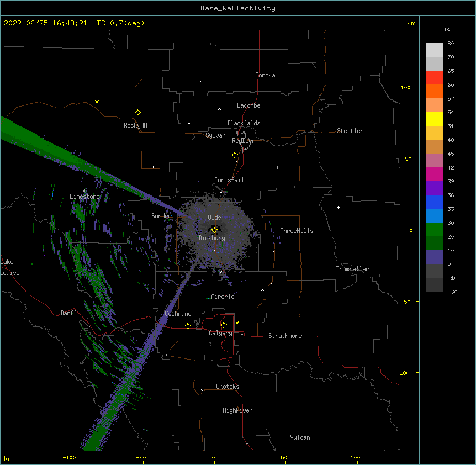Click the yellow diamond marker above RockyMH
Image resolution: width=476 pixels, height=465 pixels.
pyautogui.click(x=137, y=113)
